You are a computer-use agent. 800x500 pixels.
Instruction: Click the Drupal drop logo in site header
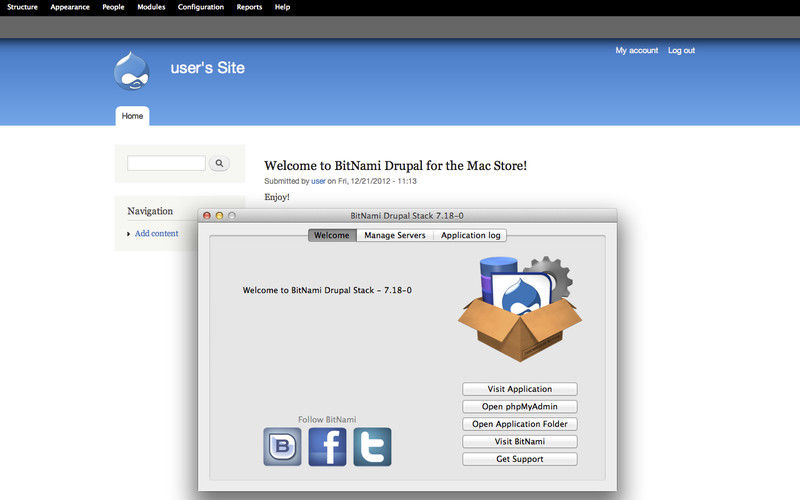click(x=132, y=71)
